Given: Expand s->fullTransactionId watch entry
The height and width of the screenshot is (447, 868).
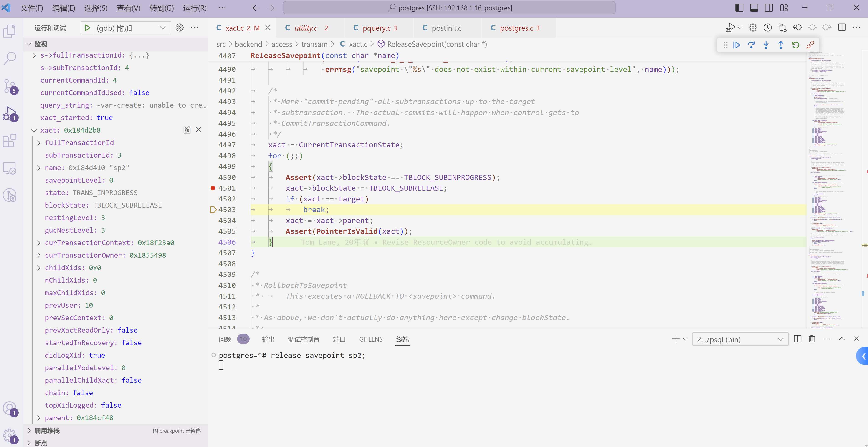Looking at the screenshot, I should (34, 55).
